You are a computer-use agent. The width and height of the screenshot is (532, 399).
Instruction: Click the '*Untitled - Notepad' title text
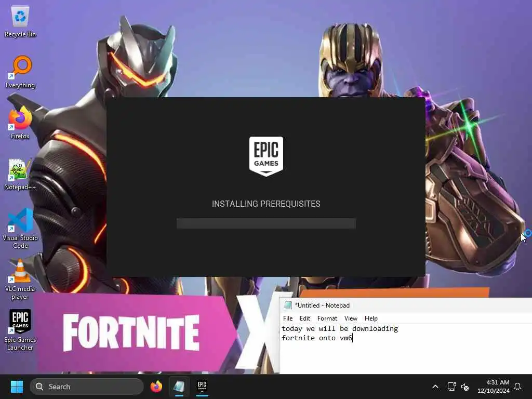[322, 305]
